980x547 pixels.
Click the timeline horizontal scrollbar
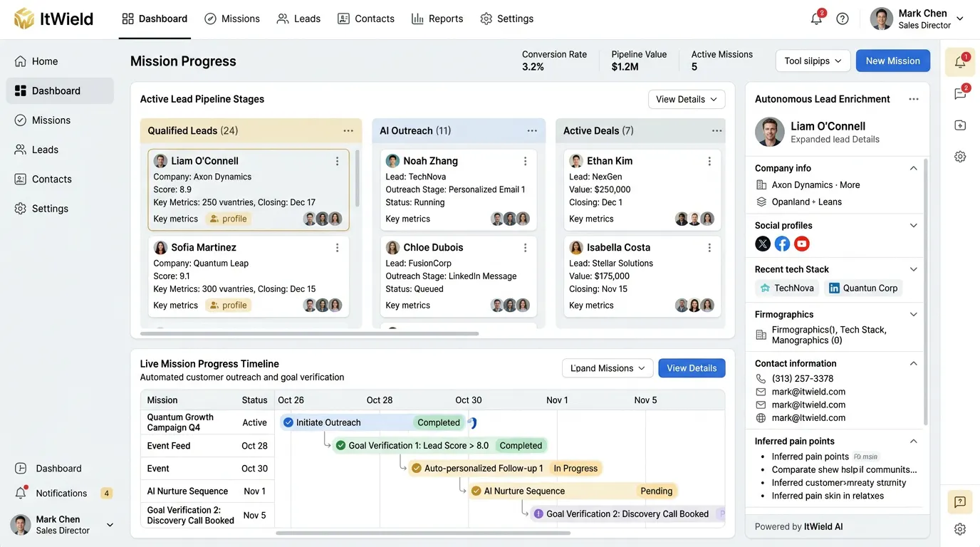pos(423,533)
